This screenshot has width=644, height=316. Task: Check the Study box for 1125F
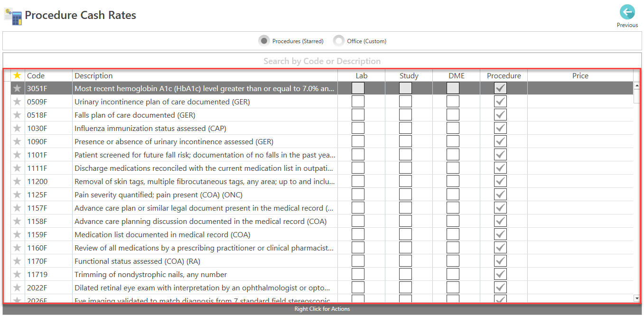405,195
